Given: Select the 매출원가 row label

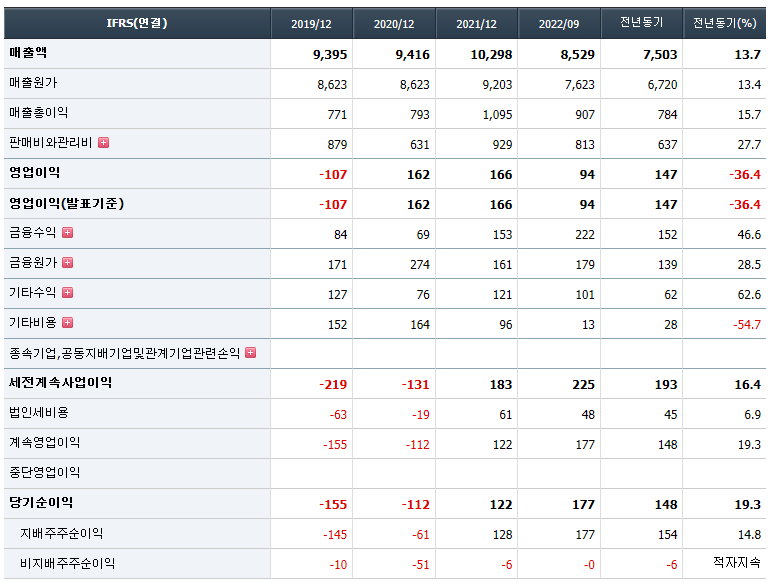Looking at the screenshot, I should tap(33, 83).
